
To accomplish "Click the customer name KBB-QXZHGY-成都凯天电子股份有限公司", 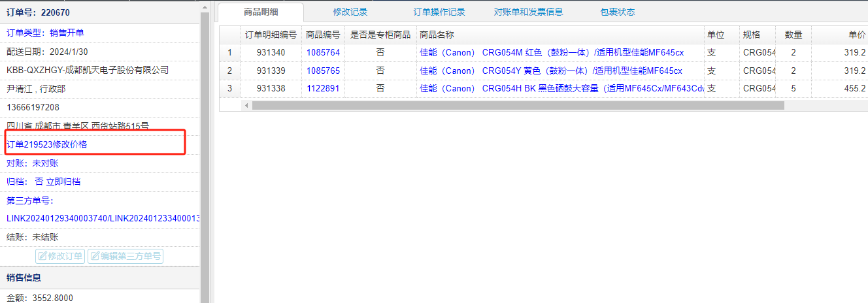I will (88, 70).
